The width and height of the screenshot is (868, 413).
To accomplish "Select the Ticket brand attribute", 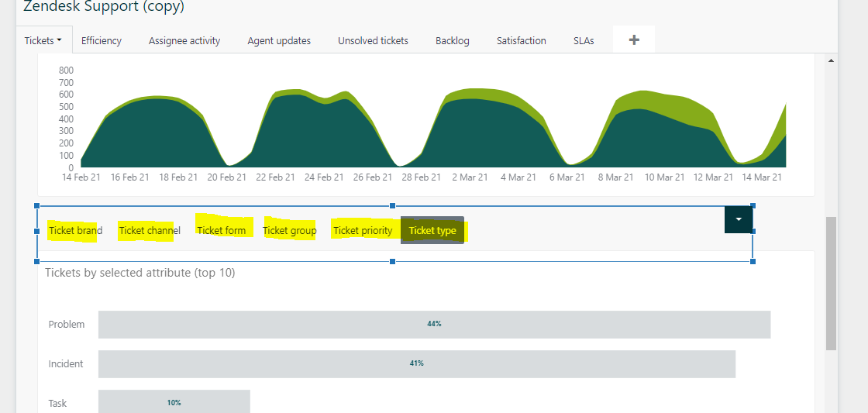I will (75, 230).
